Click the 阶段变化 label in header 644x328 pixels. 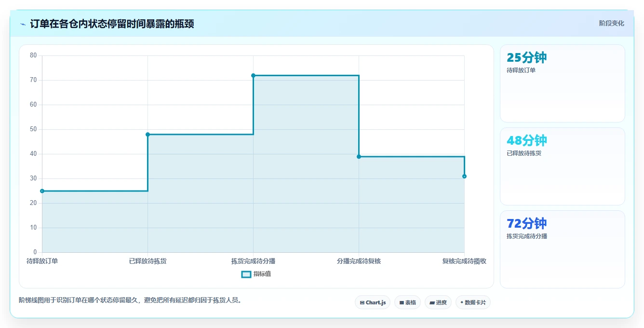612,23
